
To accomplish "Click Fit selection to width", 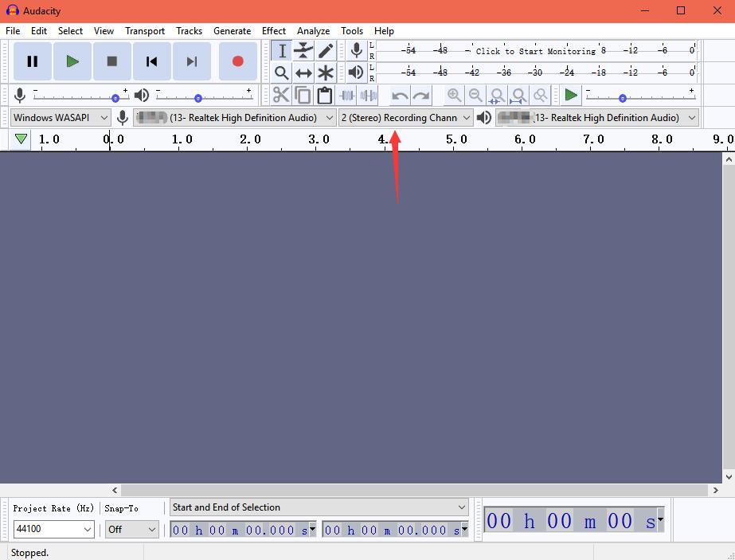I will pos(497,96).
